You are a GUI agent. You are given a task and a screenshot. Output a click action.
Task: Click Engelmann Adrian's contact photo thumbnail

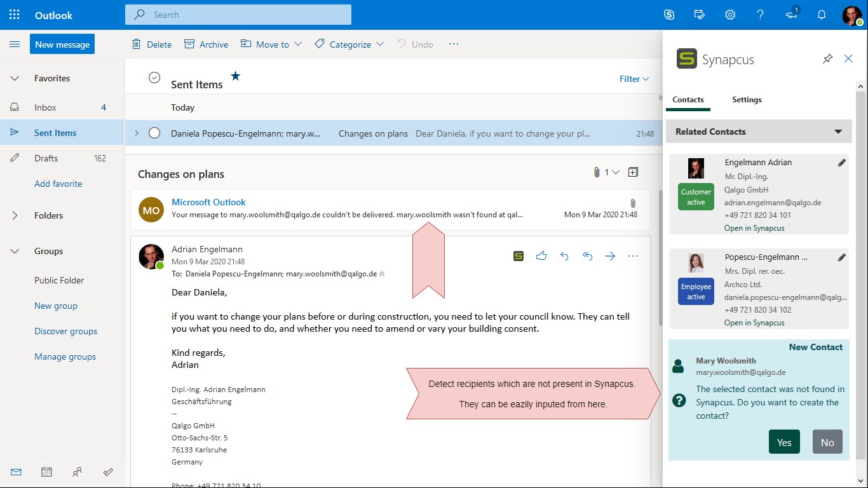click(x=696, y=168)
